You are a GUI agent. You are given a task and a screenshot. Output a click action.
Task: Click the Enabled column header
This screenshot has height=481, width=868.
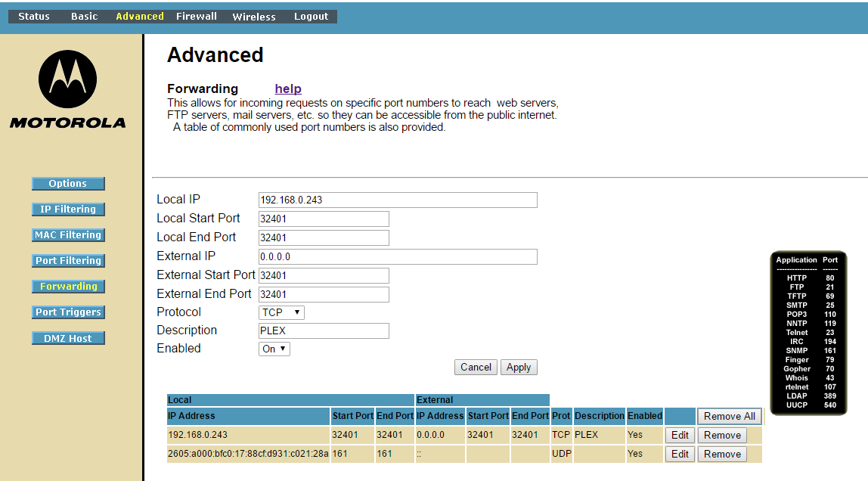pos(645,416)
